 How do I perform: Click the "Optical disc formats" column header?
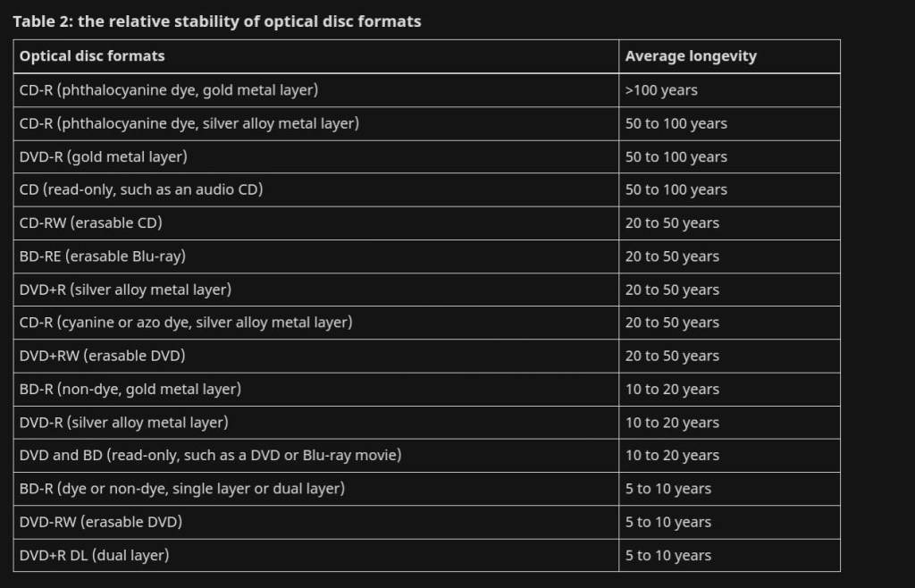tap(92, 56)
